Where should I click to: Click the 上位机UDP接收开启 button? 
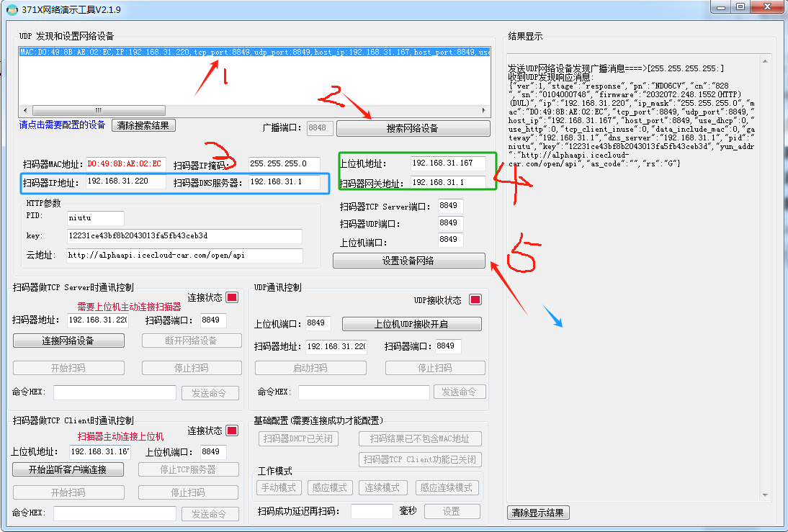[x=411, y=324]
